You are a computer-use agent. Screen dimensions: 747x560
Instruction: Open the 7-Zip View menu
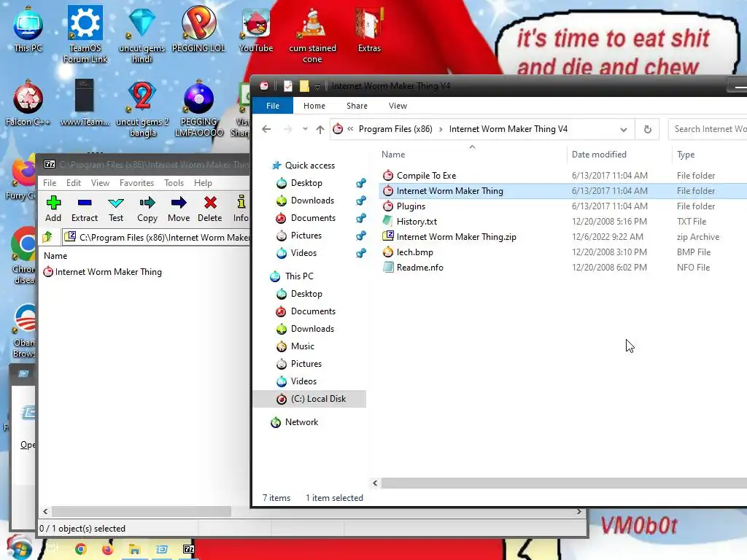tap(100, 183)
